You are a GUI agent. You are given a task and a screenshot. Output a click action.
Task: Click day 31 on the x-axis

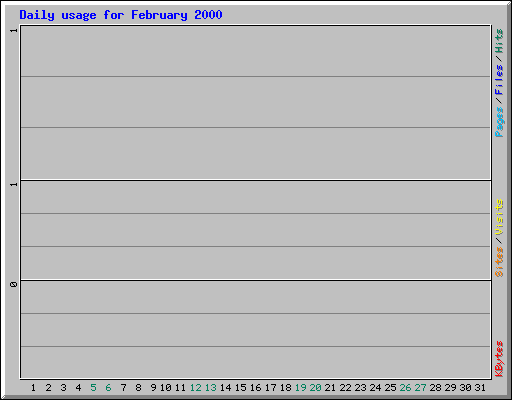tap(480, 388)
